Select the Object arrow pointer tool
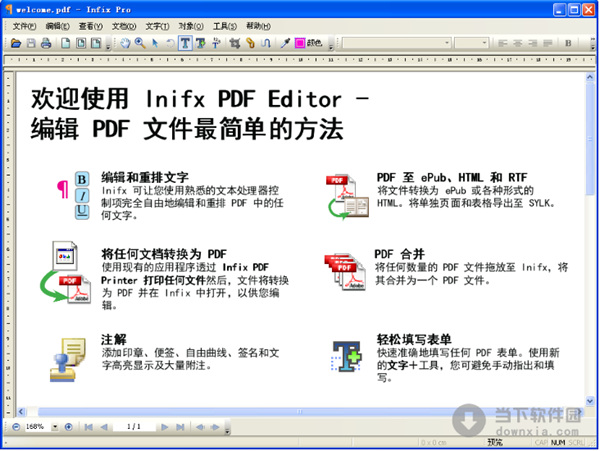 tap(155, 43)
